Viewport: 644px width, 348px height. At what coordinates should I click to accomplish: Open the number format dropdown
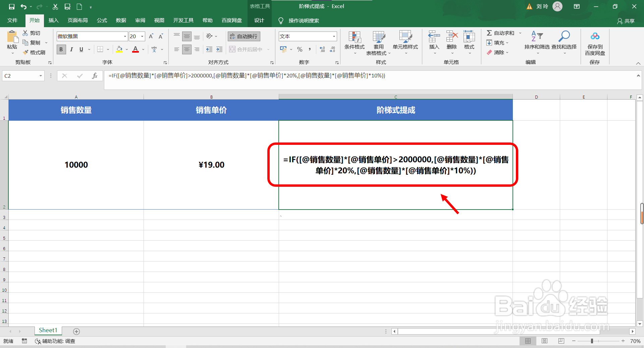coord(334,36)
